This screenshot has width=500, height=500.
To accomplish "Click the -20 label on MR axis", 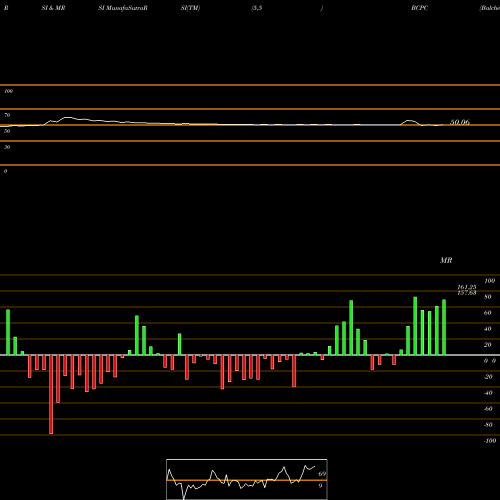I will click(488, 377).
